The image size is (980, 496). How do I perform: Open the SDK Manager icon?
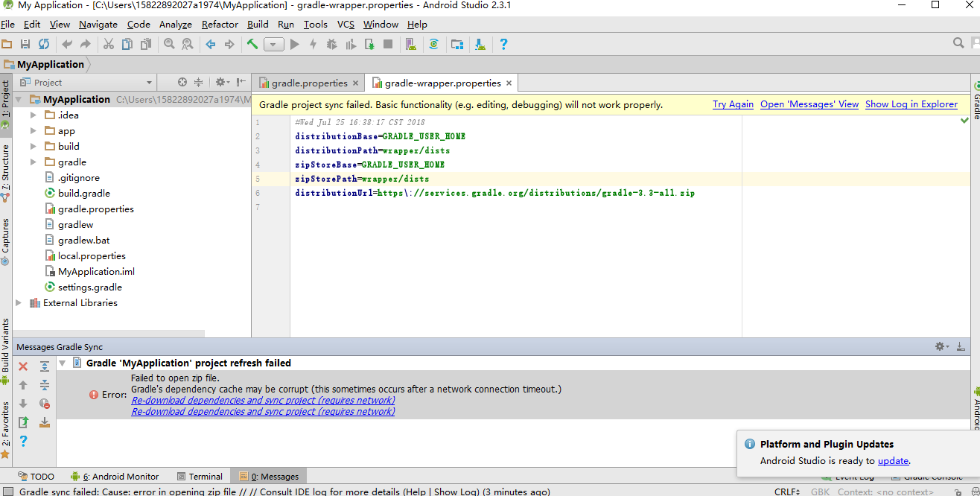[480, 45]
